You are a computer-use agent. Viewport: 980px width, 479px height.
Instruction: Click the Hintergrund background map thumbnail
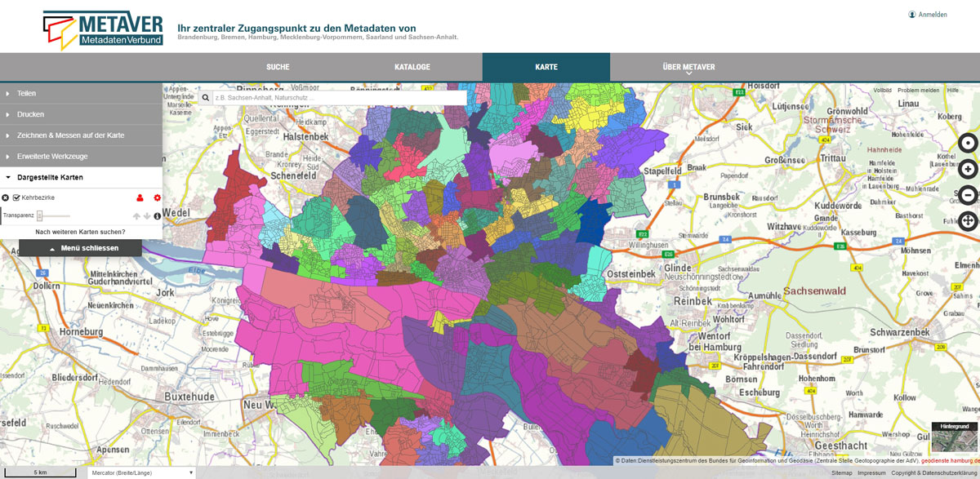point(953,437)
